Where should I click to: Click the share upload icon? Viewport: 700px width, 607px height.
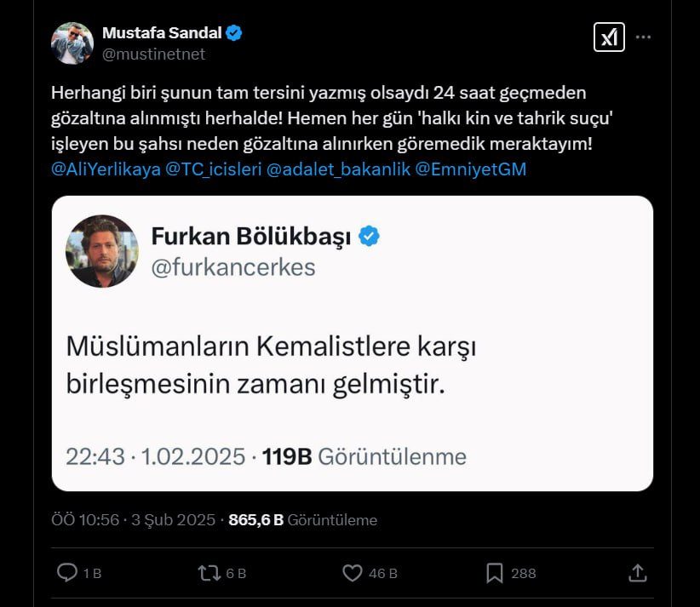click(637, 573)
